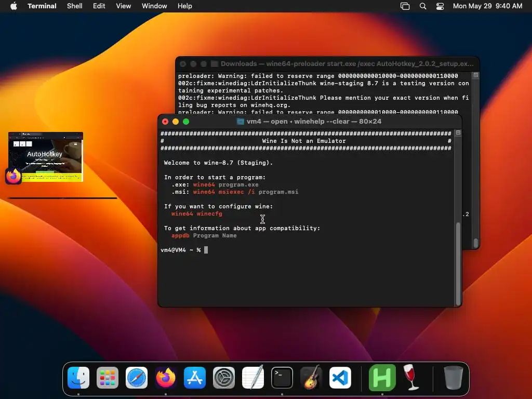Click the Downloads Terminal window title bar

coord(327,64)
